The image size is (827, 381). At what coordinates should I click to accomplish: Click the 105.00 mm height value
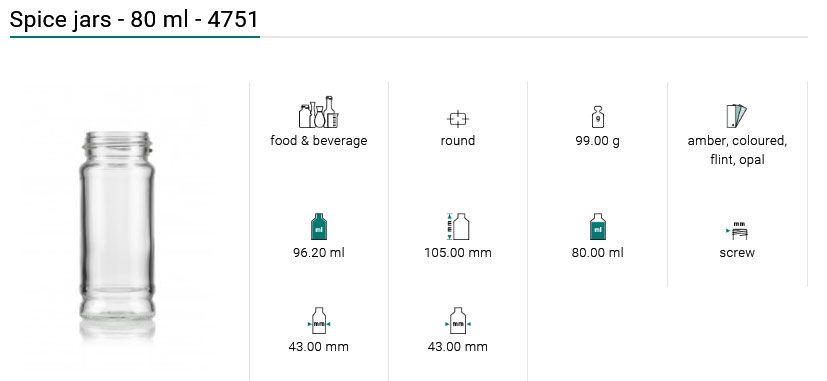click(458, 253)
